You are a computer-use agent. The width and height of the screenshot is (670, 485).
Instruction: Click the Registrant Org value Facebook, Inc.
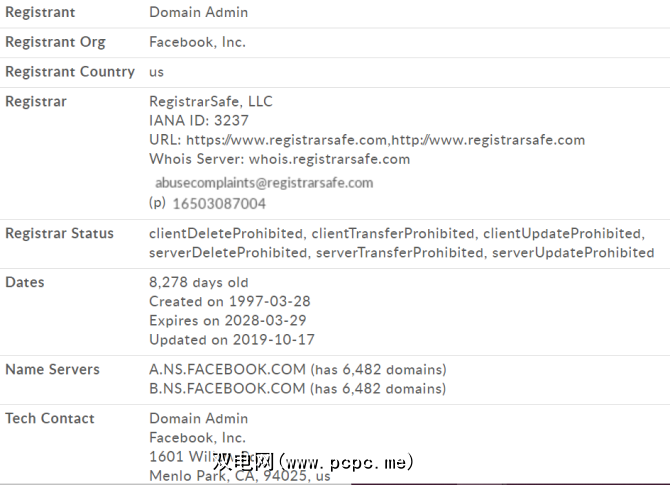(x=197, y=42)
